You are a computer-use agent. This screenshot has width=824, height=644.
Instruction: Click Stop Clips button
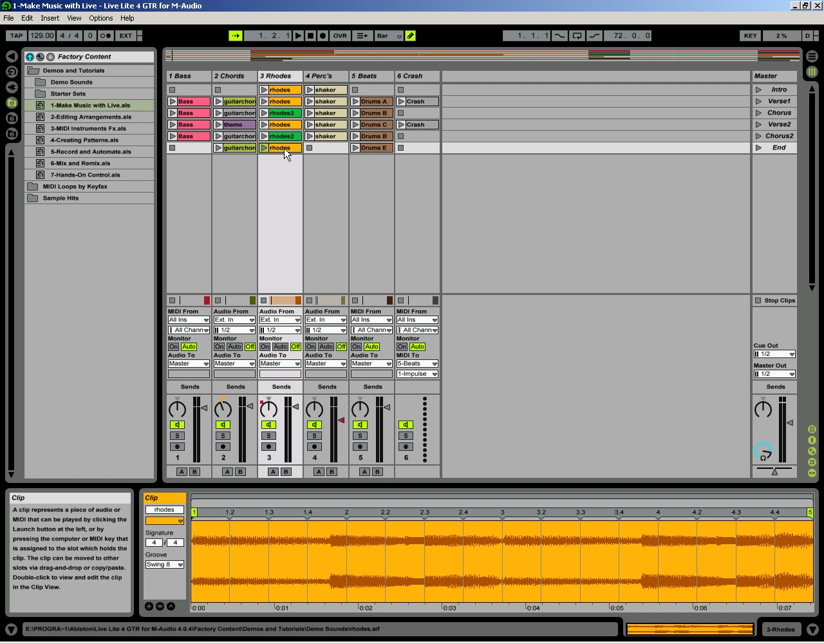775,301
